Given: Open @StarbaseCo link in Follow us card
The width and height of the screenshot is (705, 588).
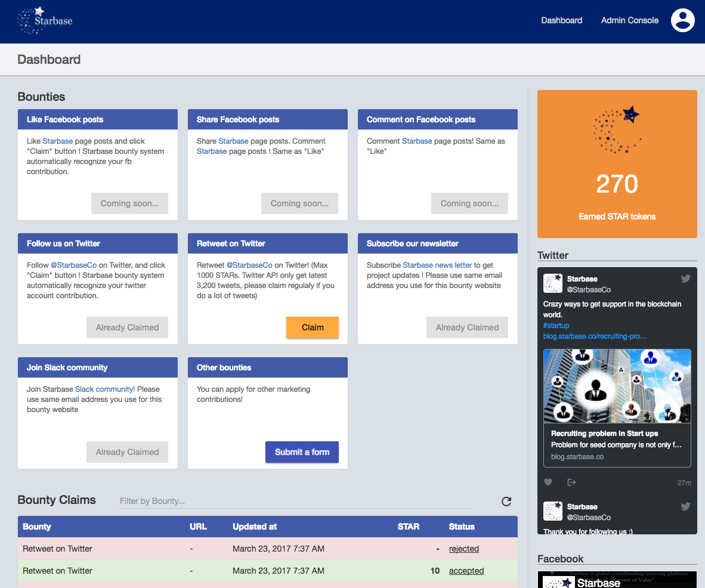Looking at the screenshot, I should point(74,265).
